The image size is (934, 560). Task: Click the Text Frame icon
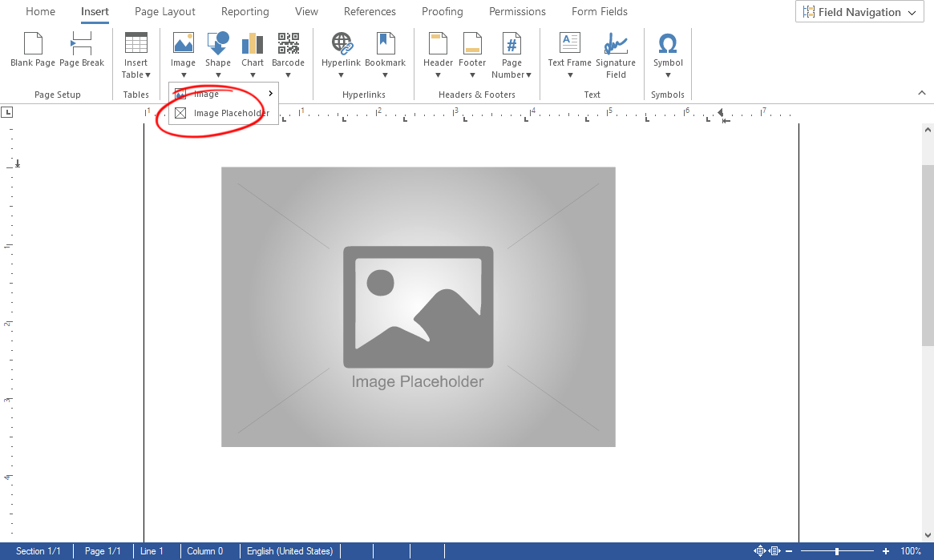(569, 43)
